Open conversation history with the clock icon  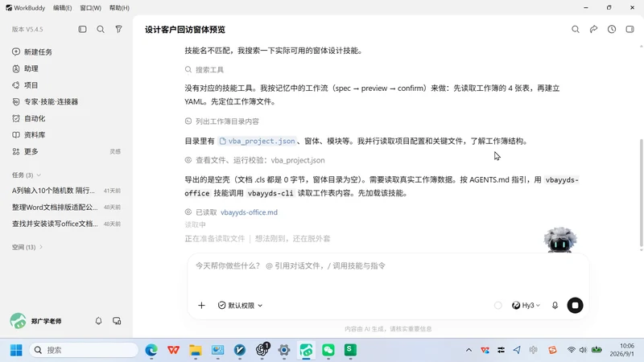pyautogui.click(x=612, y=29)
